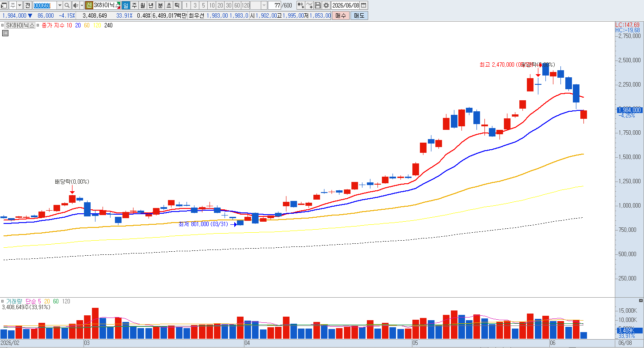Click the small square before 종가 지수 legend
644x348 pixels.
coord(39,25)
